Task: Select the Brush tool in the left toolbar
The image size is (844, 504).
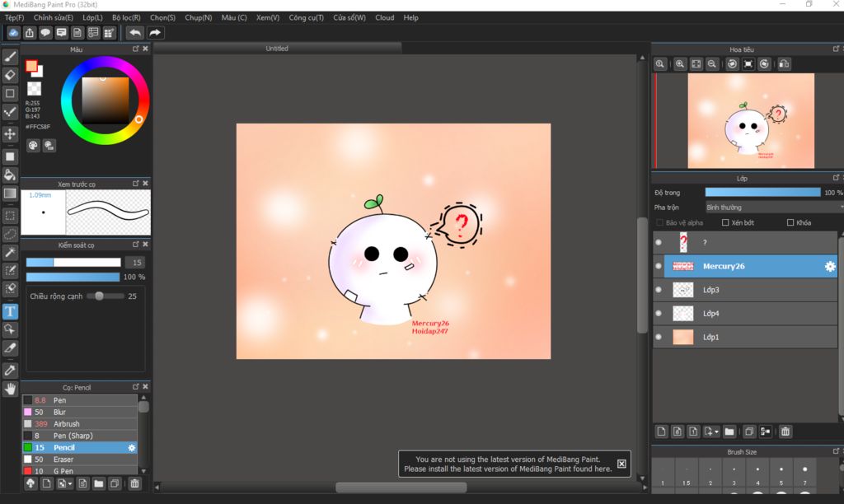Action: [x=10, y=57]
